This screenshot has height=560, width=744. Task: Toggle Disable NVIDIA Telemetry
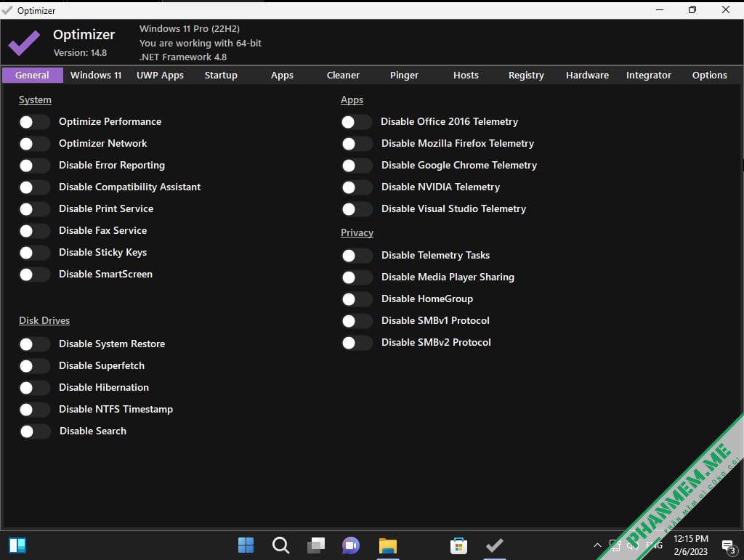pos(357,188)
